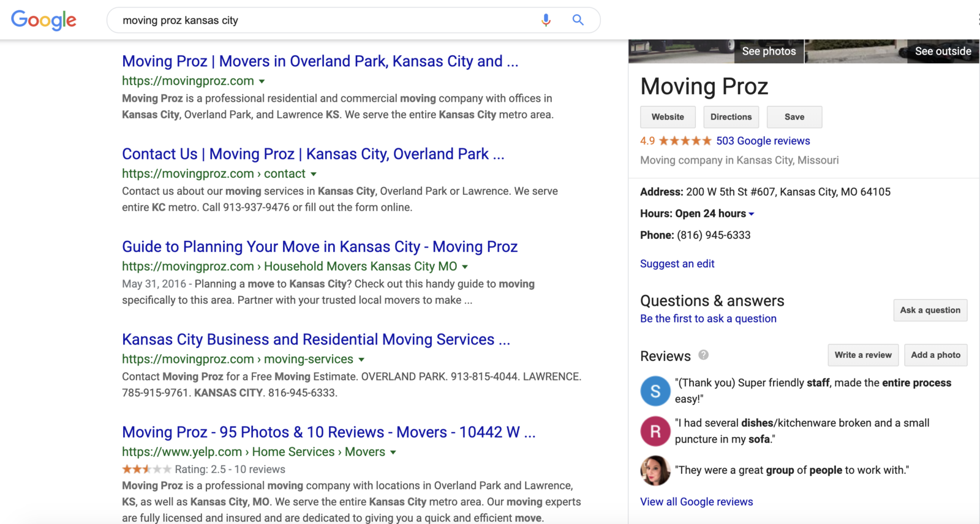Click Rating: 2.5 - 10 reviews text

click(x=230, y=469)
